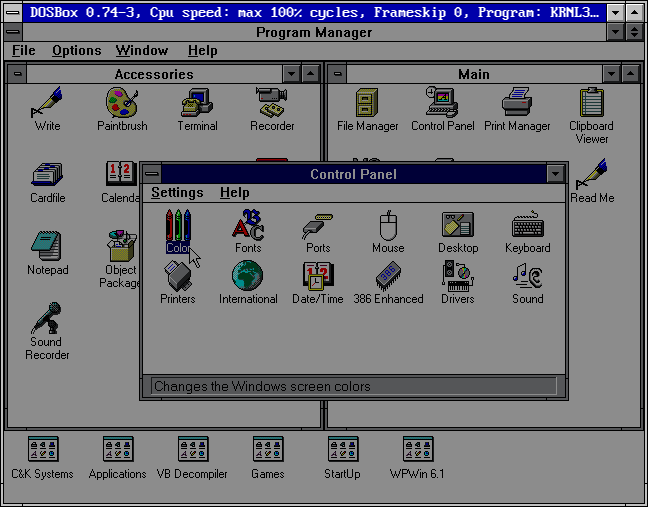Click the status text 'Changes the Windows screen colors'
Screen dimensions: 648x507
[262, 386]
